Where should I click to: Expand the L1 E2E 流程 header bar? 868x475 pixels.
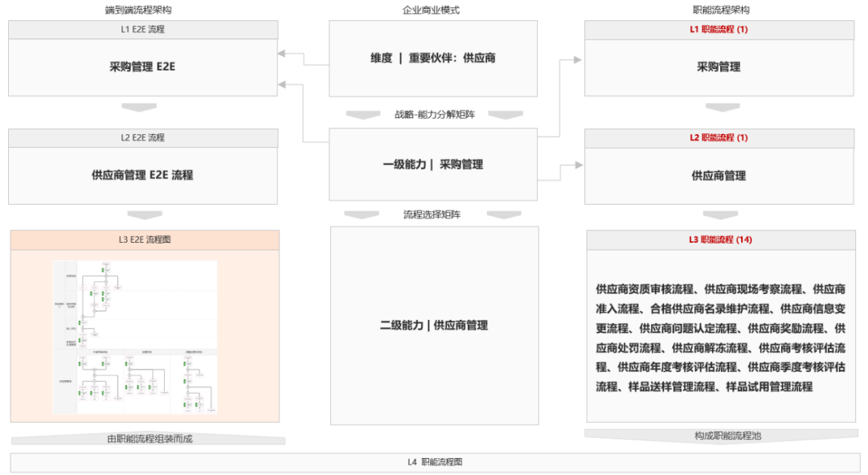[143, 29]
